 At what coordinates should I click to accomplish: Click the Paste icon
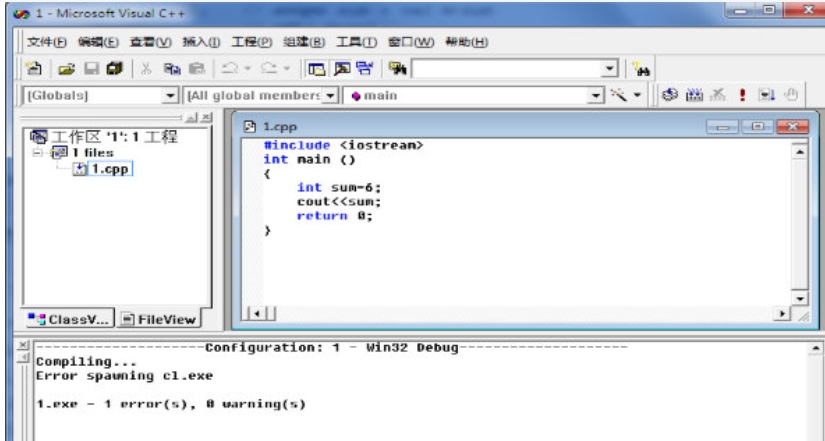pos(197,68)
